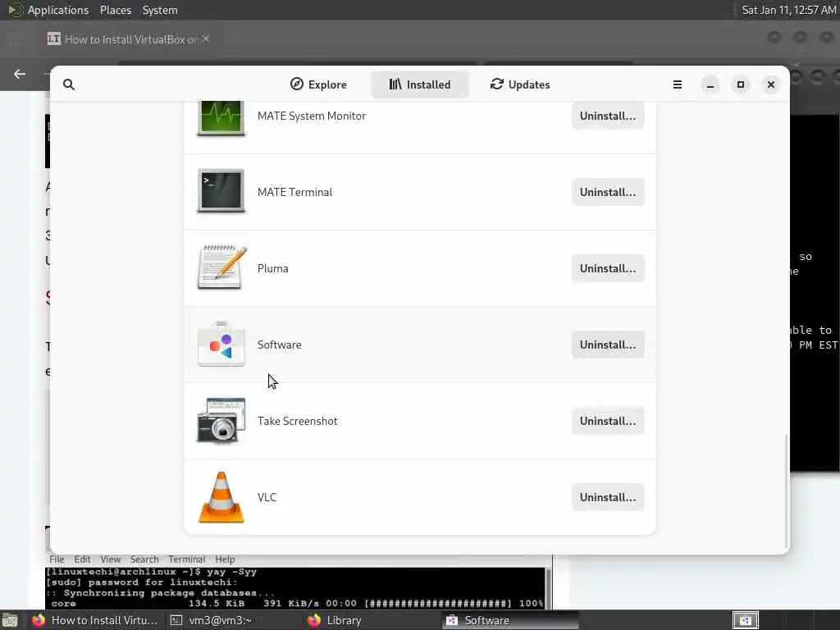Uninstall the Software app
The height and width of the screenshot is (630, 840).
(x=608, y=345)
